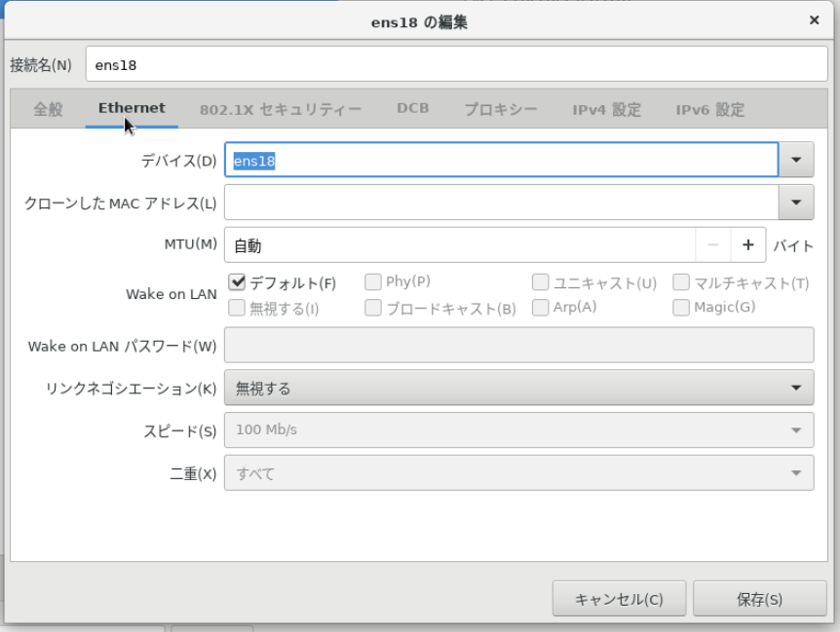Open the IPv6 設定 tab

tap(708, 109)
